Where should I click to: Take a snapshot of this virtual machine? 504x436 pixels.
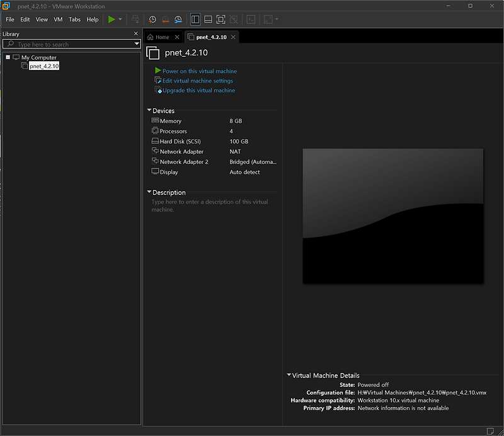coord(152,20)
